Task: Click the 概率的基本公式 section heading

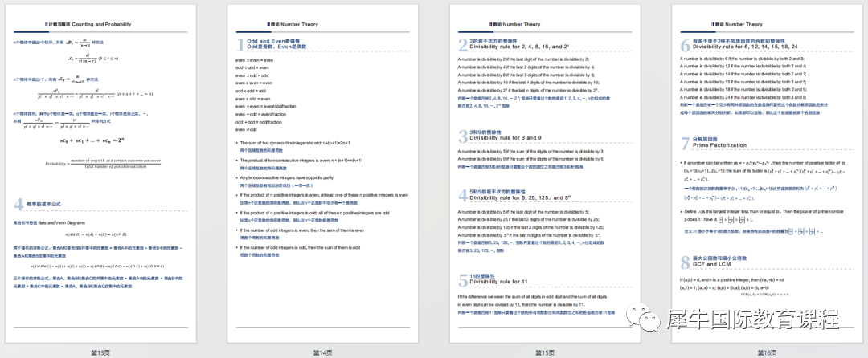Action: click(43, 204)
